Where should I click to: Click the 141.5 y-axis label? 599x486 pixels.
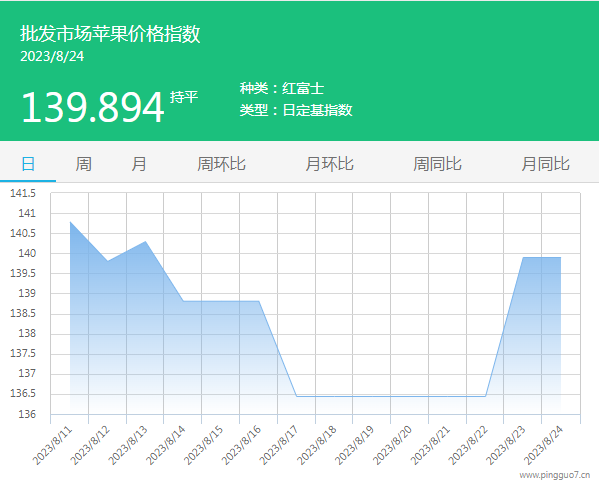tap(23, 193)
